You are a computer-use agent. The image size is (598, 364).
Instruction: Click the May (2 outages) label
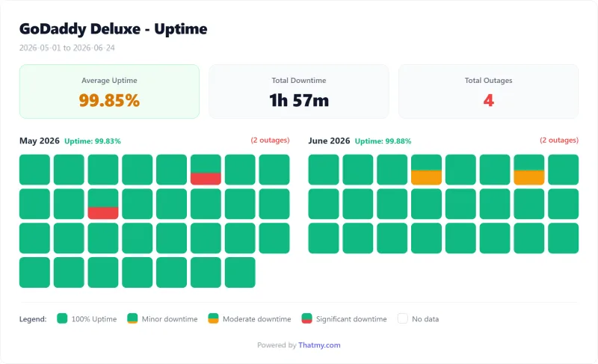point(270,141)
